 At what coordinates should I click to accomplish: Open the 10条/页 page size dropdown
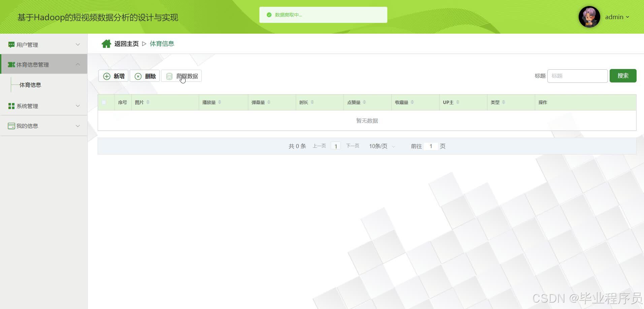point(382,146)
